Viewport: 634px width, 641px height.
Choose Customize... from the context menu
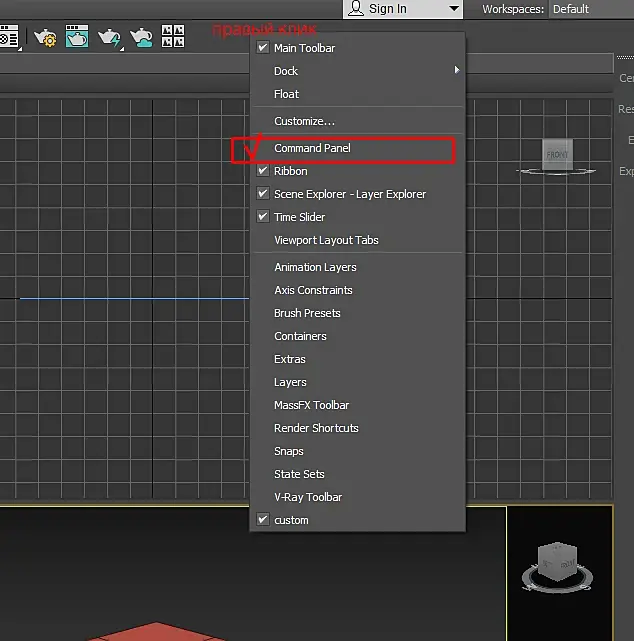[304, 121]
